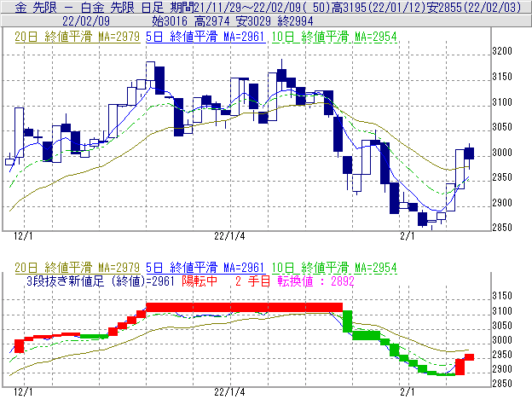Image resolution: width=532 pixels, height=405 pixels.
Task: Click the 3000 price label on upper axis
Action: pos(502,153)
